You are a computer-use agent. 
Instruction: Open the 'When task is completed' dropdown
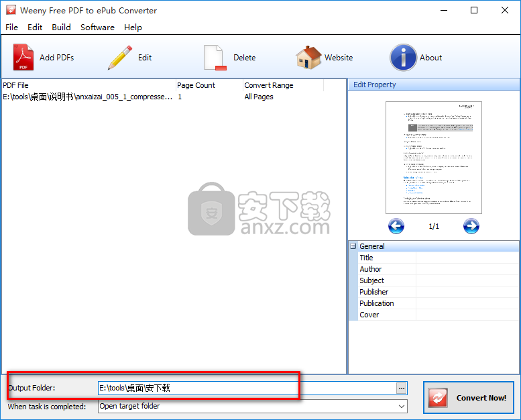click(x=402, y=407)
